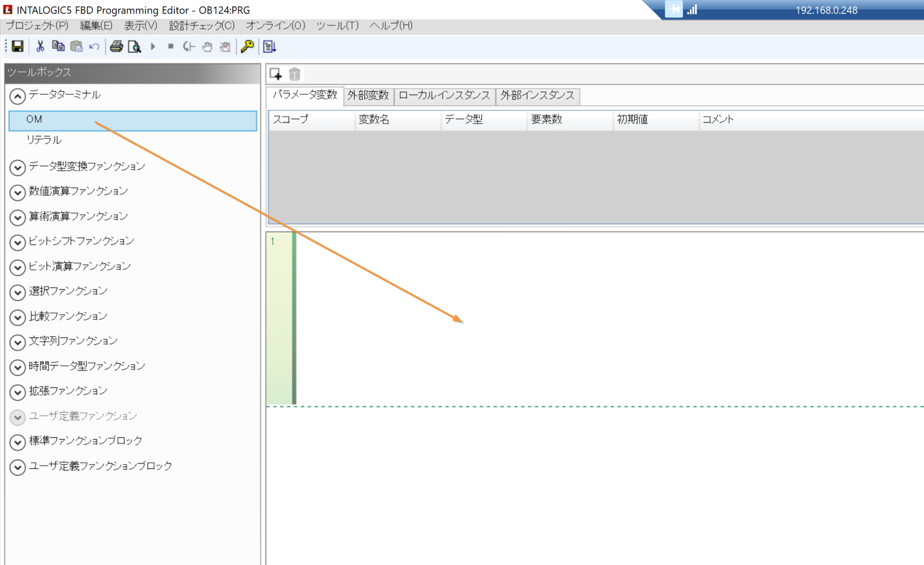Viewport: 924px width, 565px height.
Task: Open the オンライン(O) menu
Action: [275, 26]
